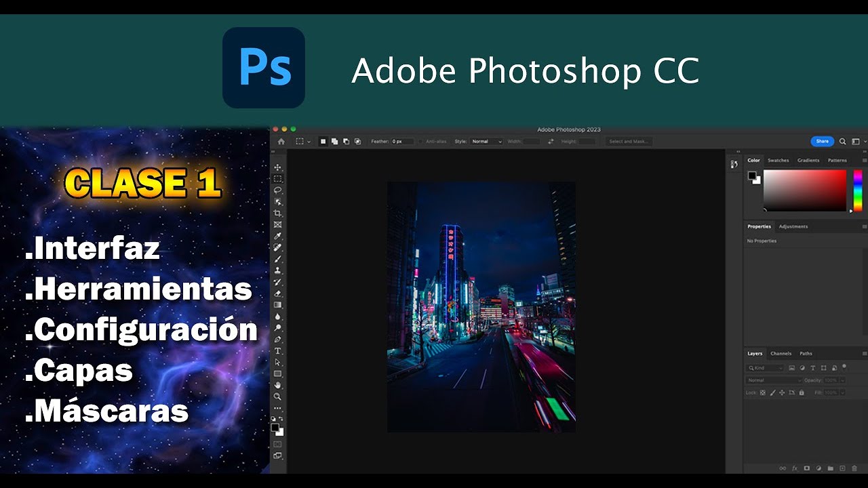Pick a color in the Color panel field
This screenshot has width=868, height=488.
click(805, 190)
